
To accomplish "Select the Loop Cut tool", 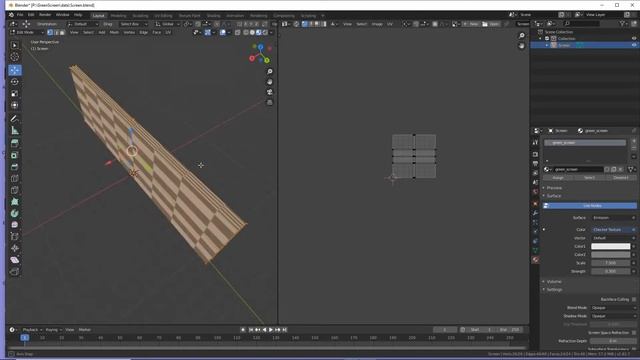I will 15,178.
